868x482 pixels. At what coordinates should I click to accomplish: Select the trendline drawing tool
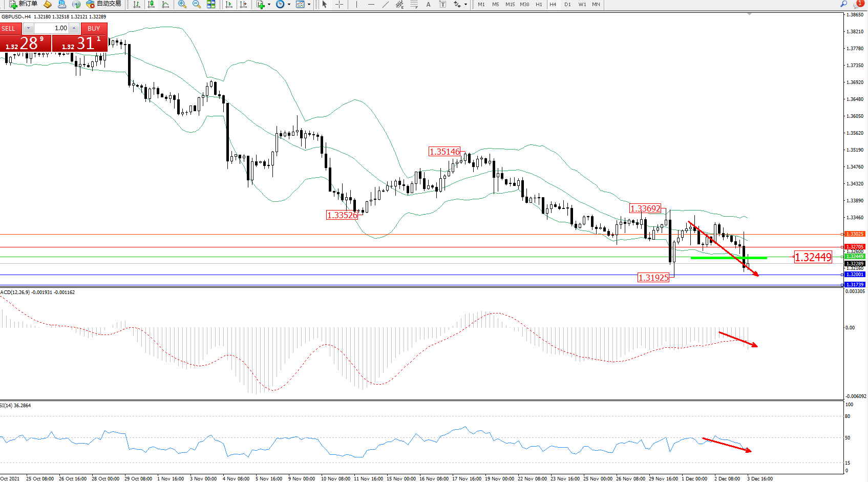pyautogui.click(x=385, y=4)
